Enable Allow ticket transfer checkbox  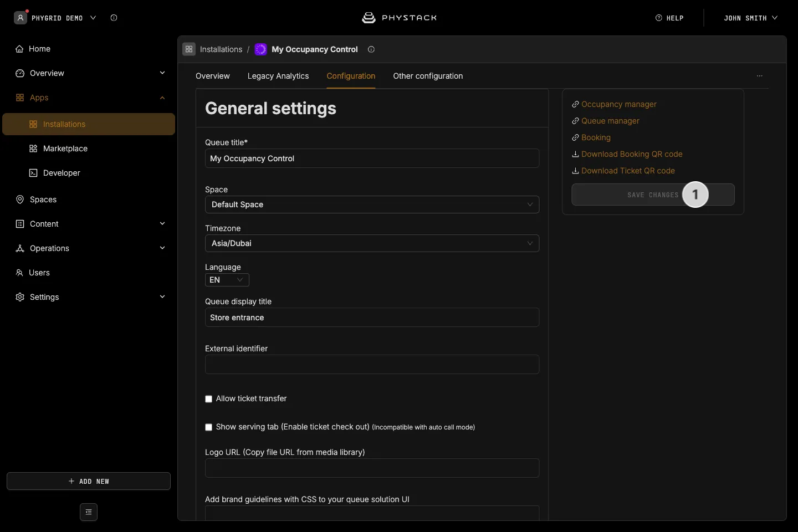pos(209,399)
